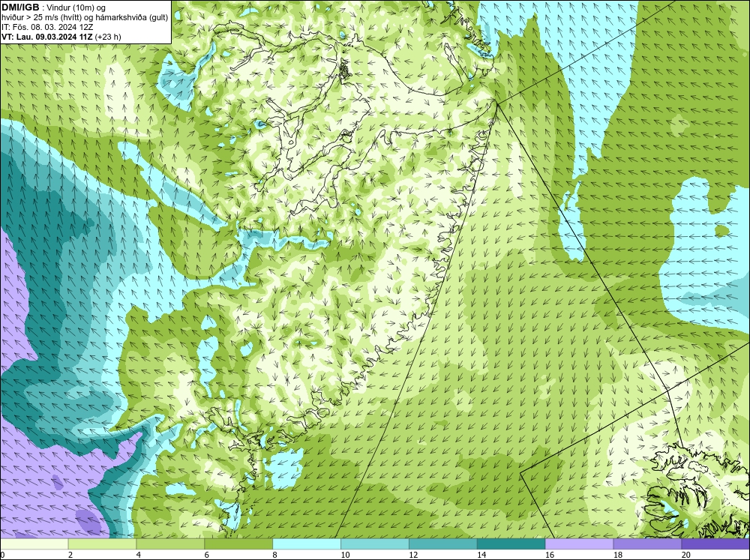Click the 2–4 m/s light green swatch
Image resolution: width=750 pixels, height=560 pixels.
(x=102, y=544)
